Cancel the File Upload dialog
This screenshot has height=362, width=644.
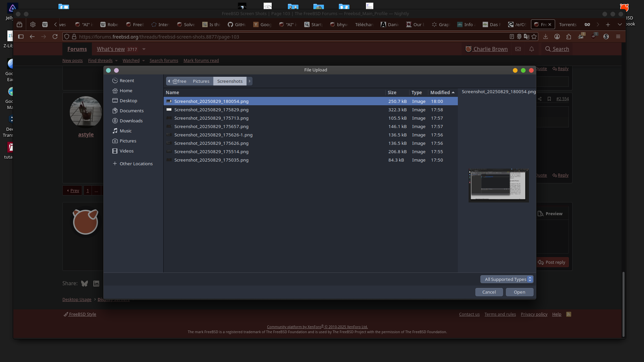[x=489, y=292]
